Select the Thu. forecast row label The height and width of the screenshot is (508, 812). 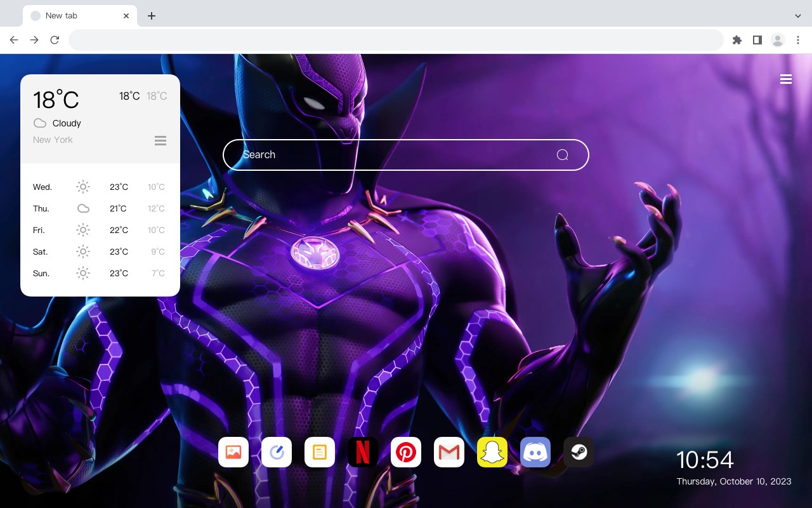pyautogui.click(x=41, y=208)
